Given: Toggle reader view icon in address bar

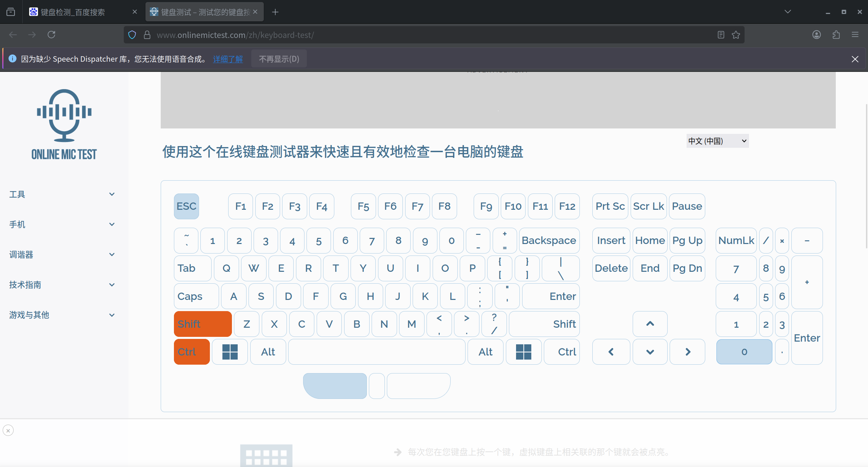Looking at the screenshot, I should [721, 35].
